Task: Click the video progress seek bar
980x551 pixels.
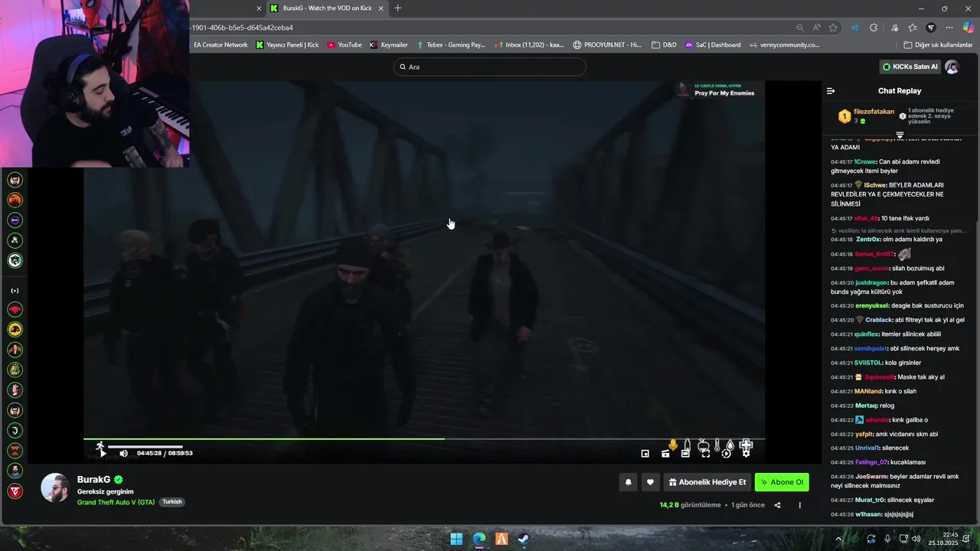Action: (423, 439)
